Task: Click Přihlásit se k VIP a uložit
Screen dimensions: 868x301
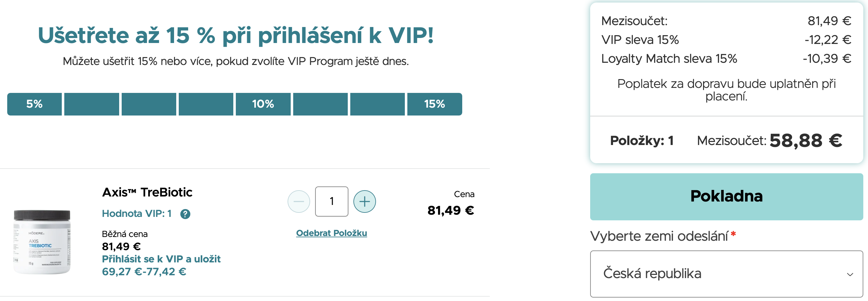Action: tap(161, 259)
